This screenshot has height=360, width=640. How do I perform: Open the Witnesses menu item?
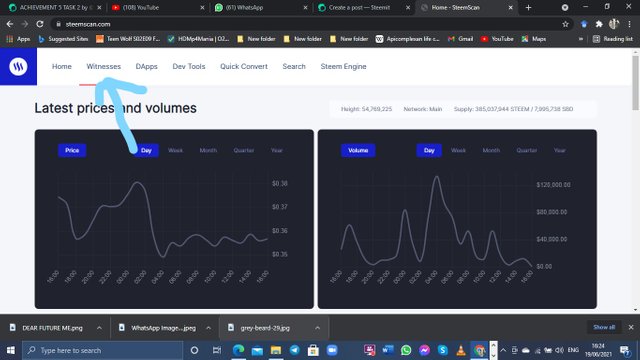[x=104, y=67]
